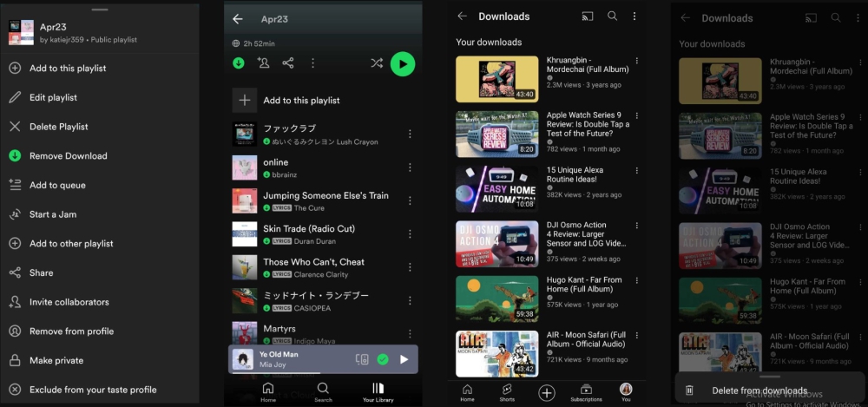
Task: Go back using the arrow beside Apr23
Action: click(x=238, y=19)
